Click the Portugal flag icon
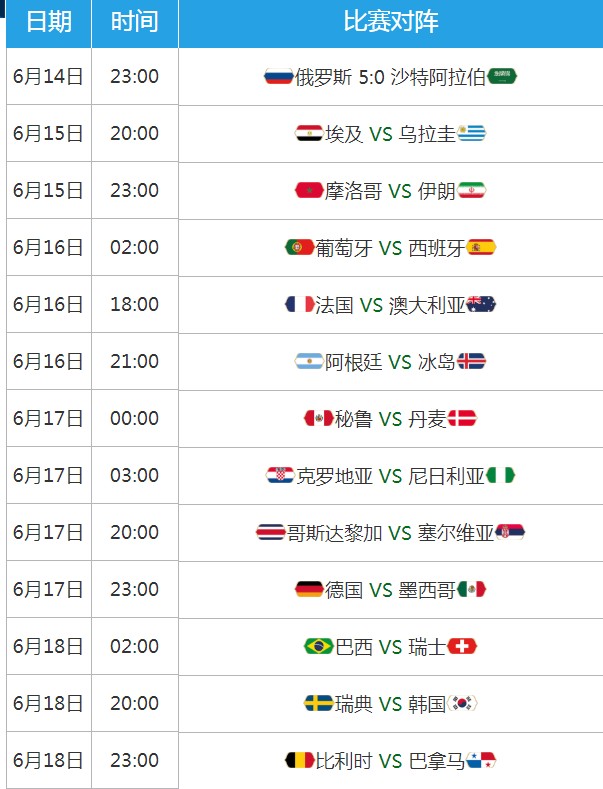This screenshot has height=789, width=603. coord(299,247)
